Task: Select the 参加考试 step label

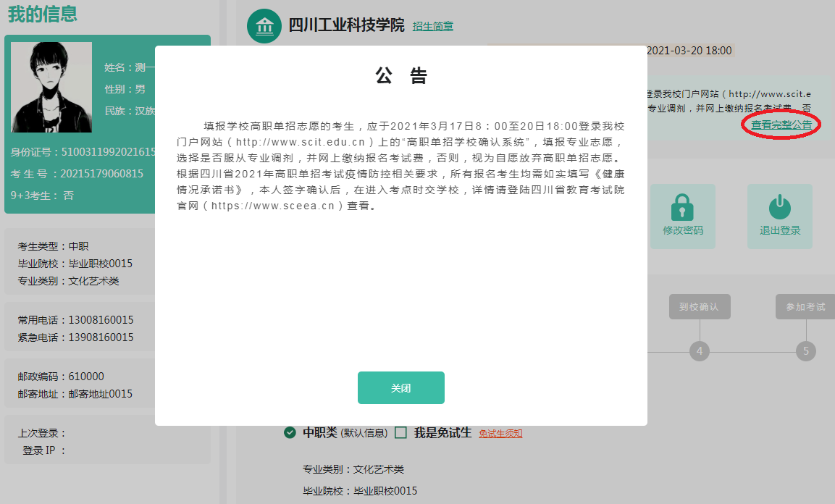Action: 805,307
